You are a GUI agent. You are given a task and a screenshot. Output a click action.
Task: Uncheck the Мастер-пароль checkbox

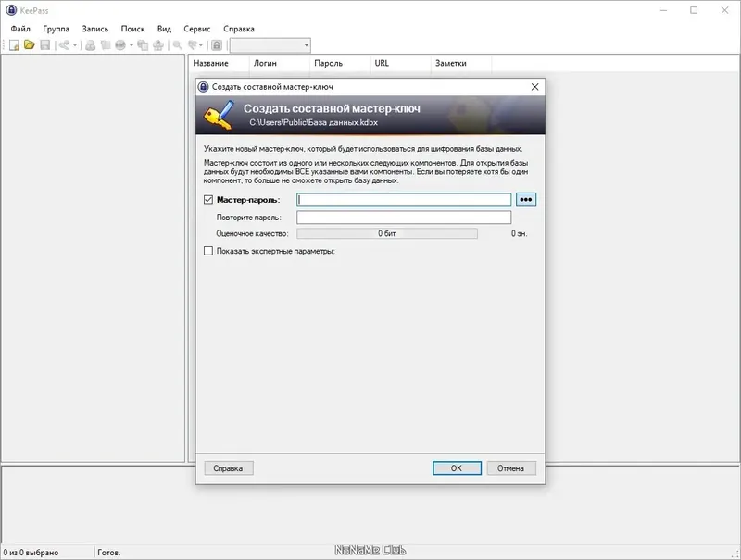pyautogui.click(x=208, y=200)
